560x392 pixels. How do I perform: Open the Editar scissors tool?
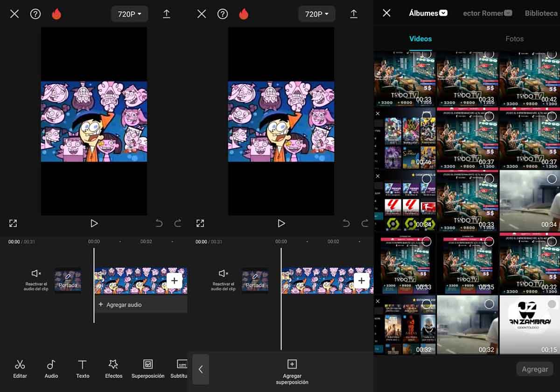pos(20,369)
